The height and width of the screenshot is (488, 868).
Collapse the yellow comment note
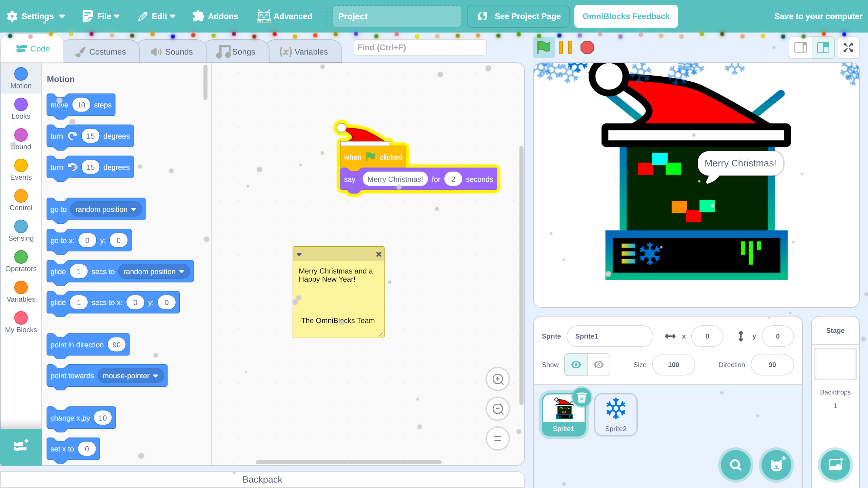(x=299, y=254)
